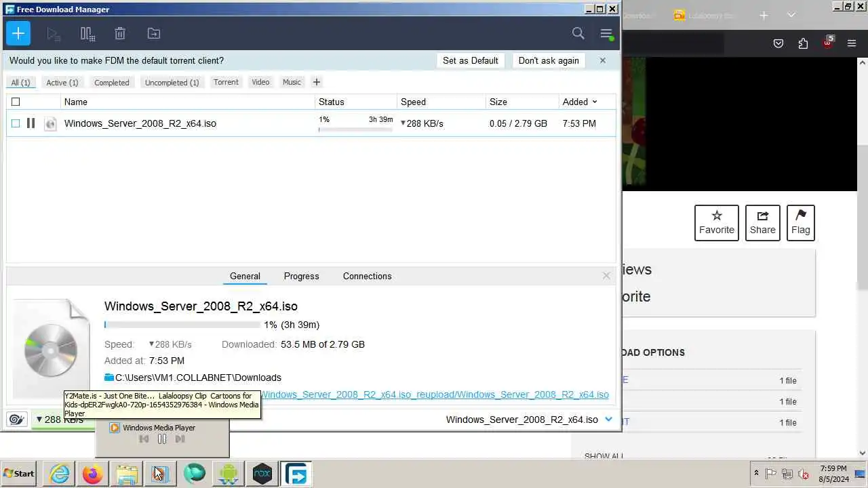This screenshot has height=488, width=868.
Task: Open Firefox list-all-tabs dropdown arrow
Action: (791, 15)
